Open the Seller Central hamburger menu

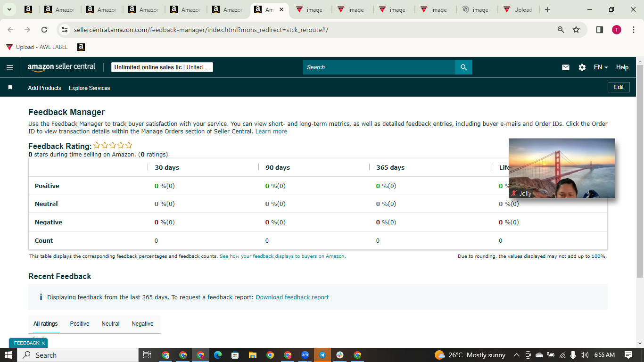tap(10, 67)
